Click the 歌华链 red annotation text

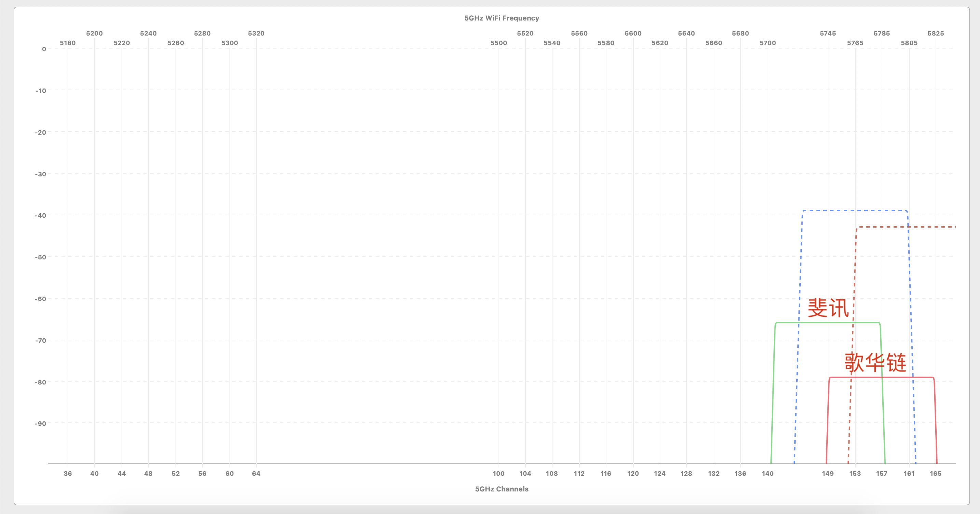[x=876, y=363]
